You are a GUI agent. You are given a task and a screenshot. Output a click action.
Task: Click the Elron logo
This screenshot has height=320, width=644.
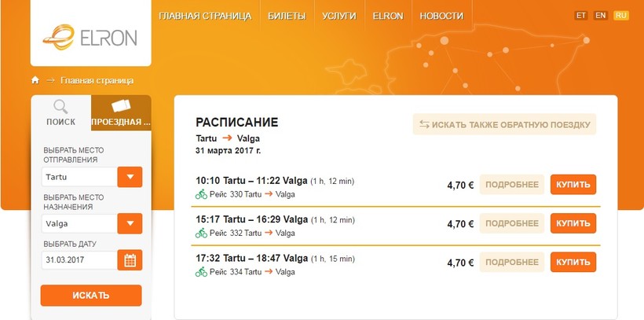point(90,36)
